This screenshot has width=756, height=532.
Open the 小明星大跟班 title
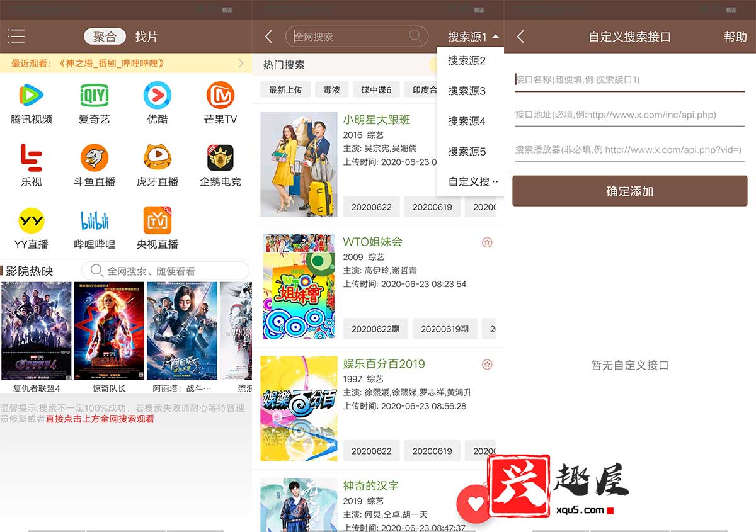[x=377, y=120]
